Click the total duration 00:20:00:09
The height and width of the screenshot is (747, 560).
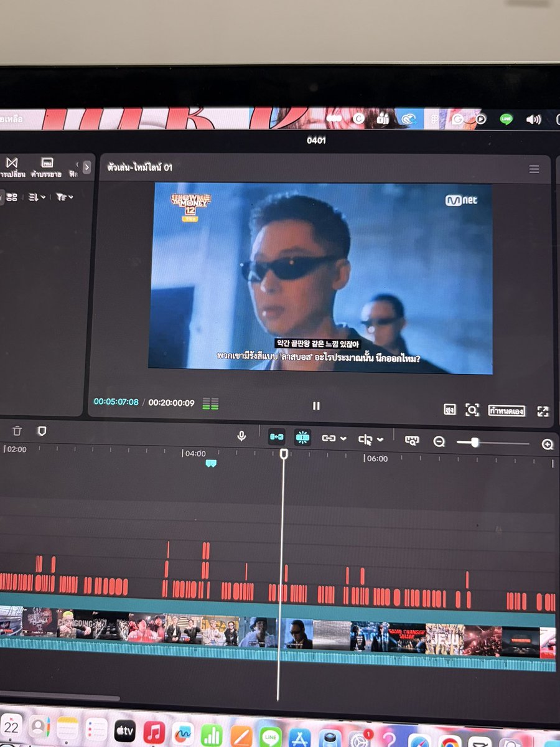point(172,403)
